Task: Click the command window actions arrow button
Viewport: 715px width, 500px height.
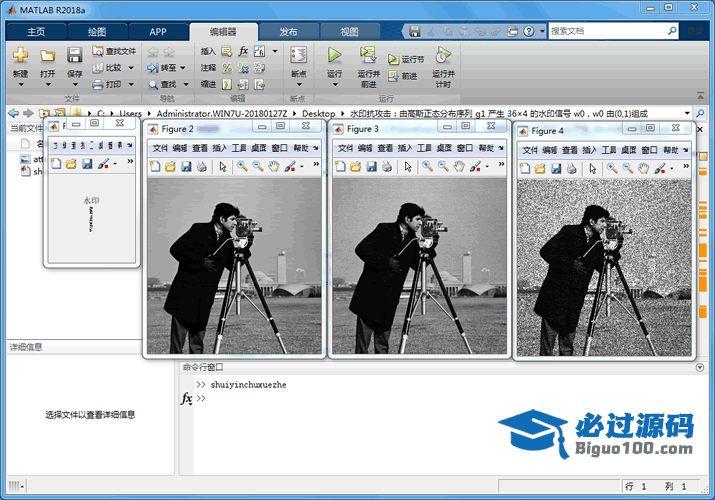Action: pos(700,367)
